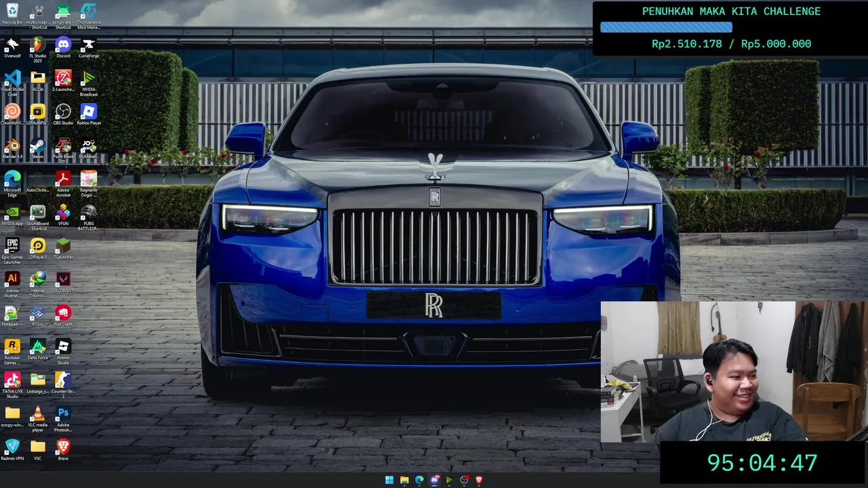Open Microsoft Edge from the taskbar
The height and width of the screenshot is (488, 868).
[x=419, y=480]
